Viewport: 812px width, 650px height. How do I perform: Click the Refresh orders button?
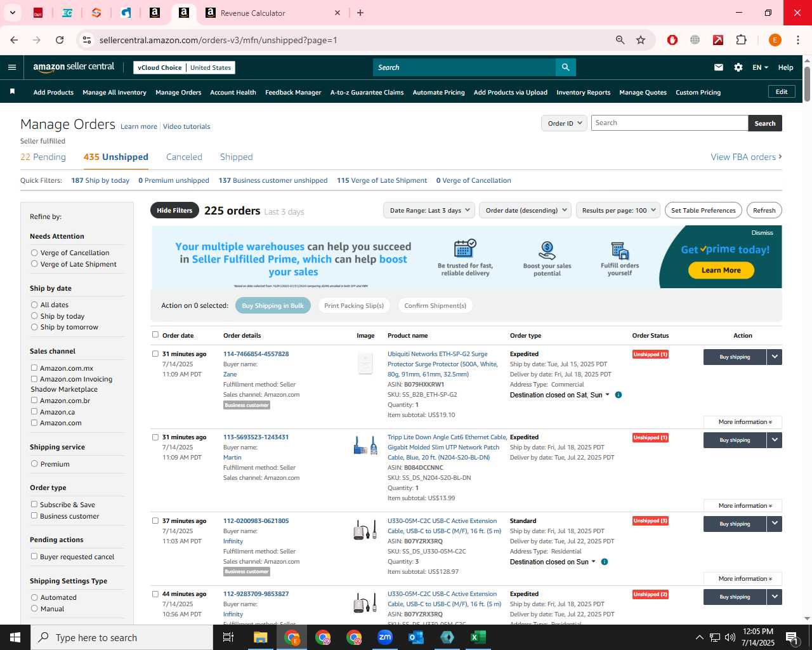coord(764,210)
